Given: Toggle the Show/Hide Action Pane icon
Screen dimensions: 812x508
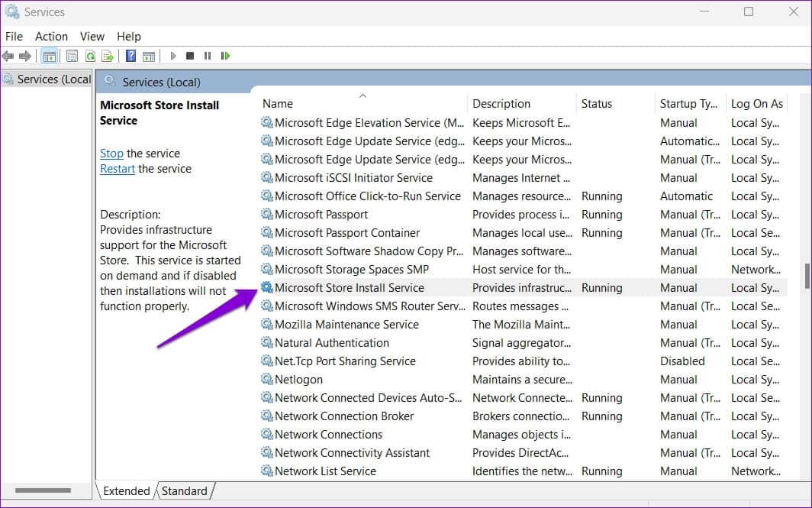Looking at the screenshot, I should click(x=149, y=56).
